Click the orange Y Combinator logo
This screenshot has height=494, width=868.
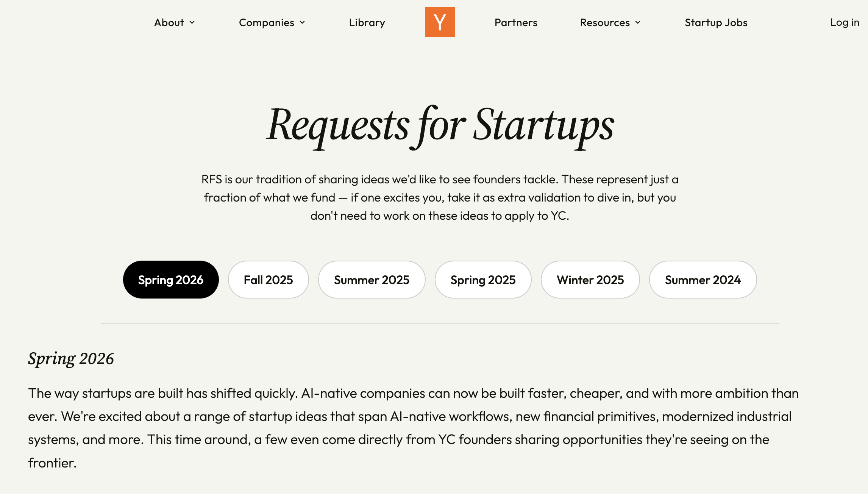pyautogui.click(x=440, y=22)
